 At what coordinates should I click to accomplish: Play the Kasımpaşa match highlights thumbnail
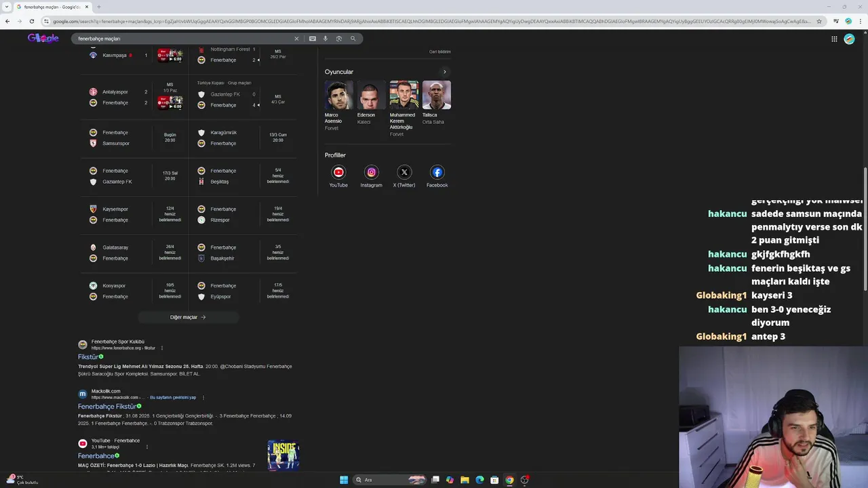pyautogui.click(x=170, y=56)
